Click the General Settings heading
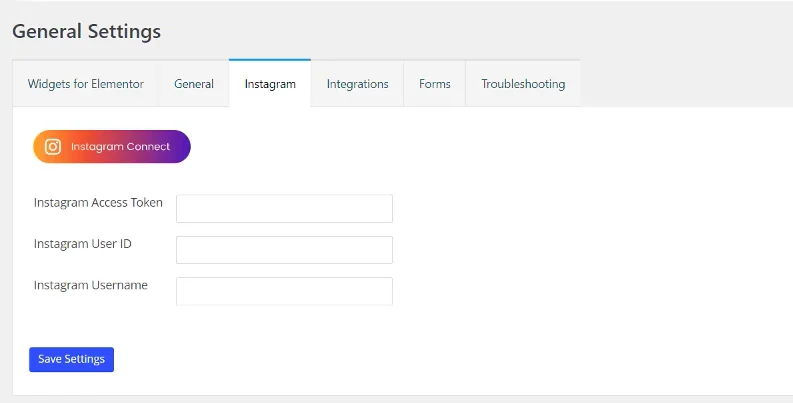This screenshot has width=793, height=403. tap(86, 31)
